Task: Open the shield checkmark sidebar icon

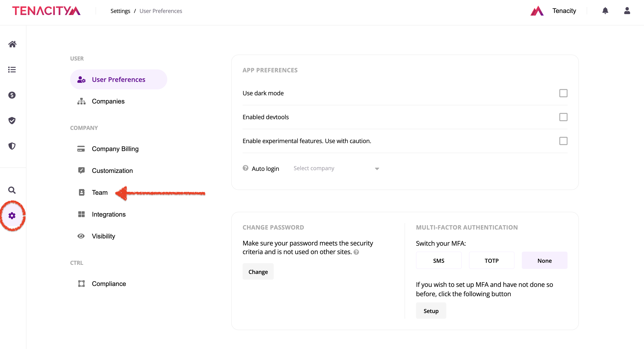Action: (x=12, y=121)
